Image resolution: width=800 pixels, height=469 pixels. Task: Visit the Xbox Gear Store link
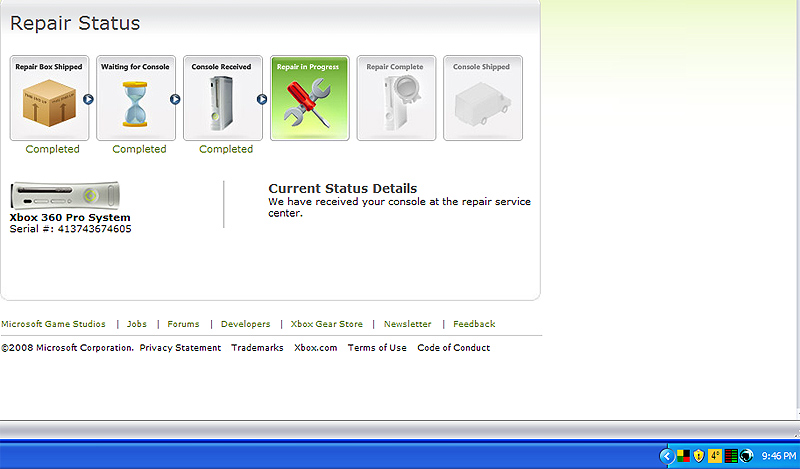(327, 324)
